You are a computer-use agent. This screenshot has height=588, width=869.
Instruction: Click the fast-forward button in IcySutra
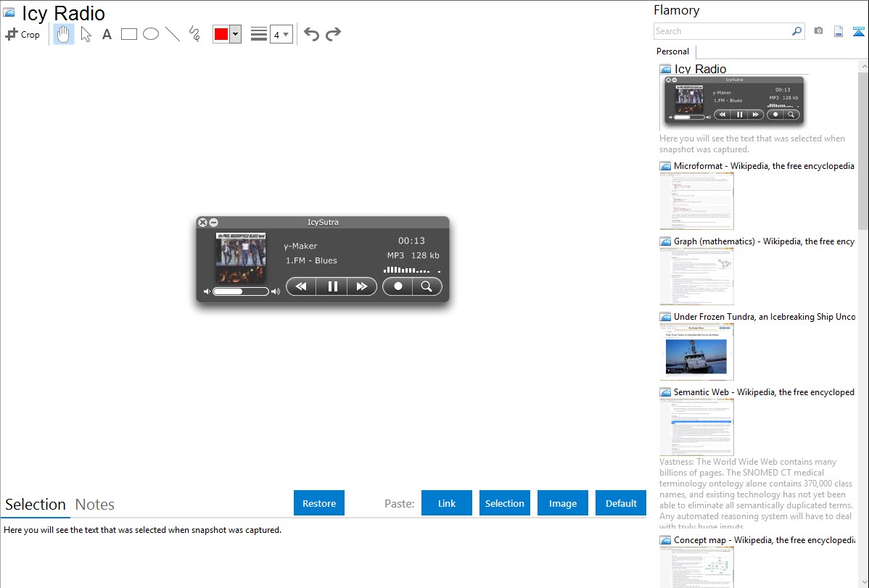(x=362, y=286)
